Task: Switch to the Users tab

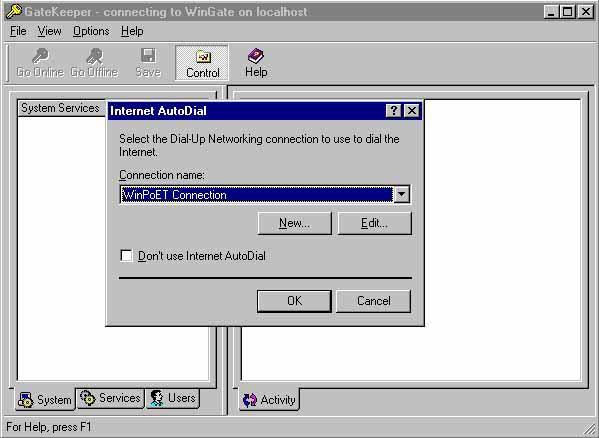Action: pyautogui.click(x=173, y=398)
